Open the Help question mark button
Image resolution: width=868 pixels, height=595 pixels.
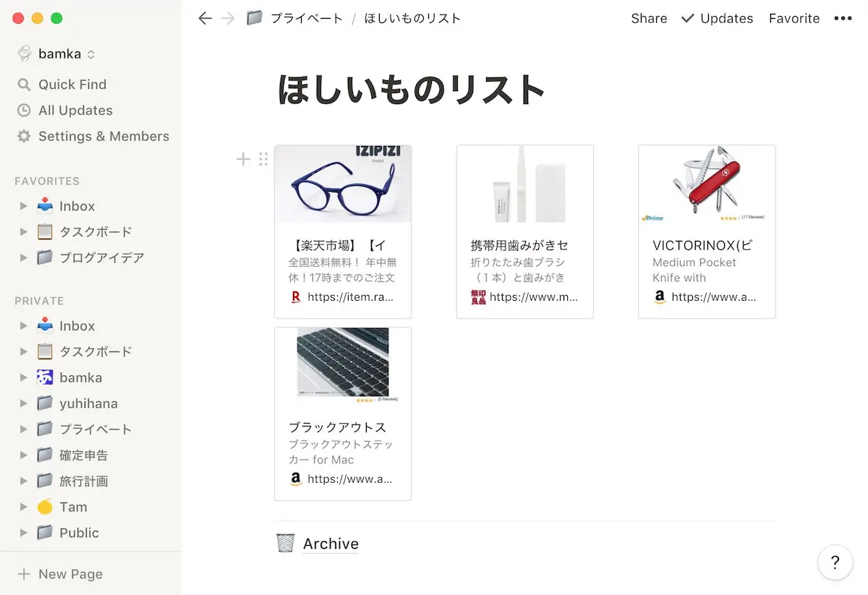pos(835,562)
